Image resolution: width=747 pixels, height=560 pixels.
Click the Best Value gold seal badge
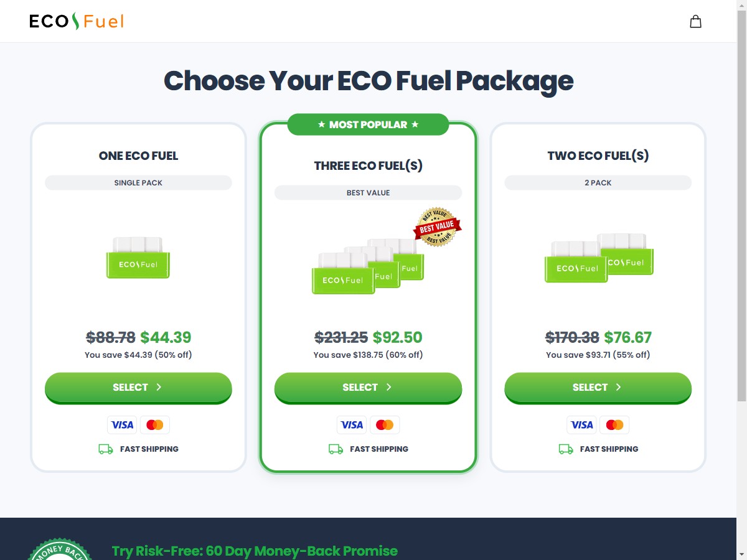[437, 227]
